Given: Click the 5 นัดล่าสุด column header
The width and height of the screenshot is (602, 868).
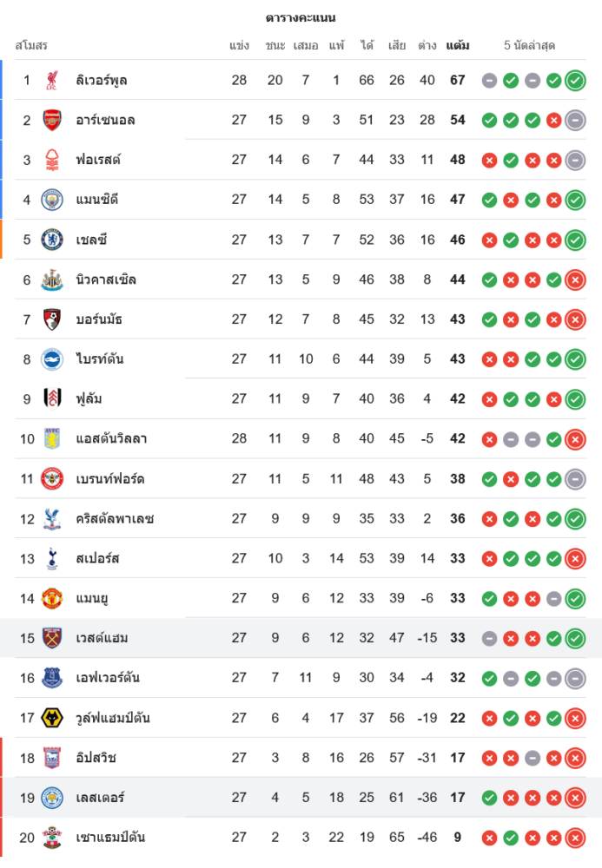Looking at the screenshot, I should (529, 45).
